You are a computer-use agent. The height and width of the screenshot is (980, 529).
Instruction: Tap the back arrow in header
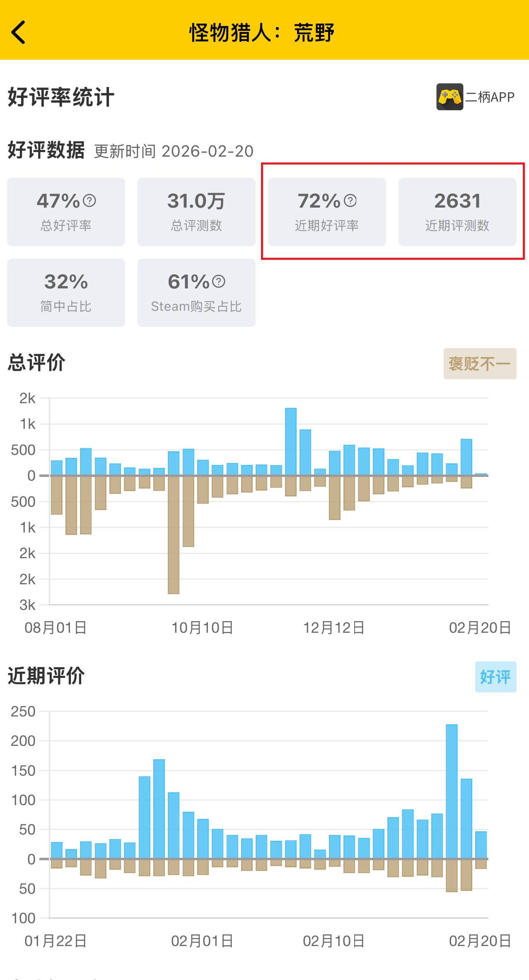[19, 32]
